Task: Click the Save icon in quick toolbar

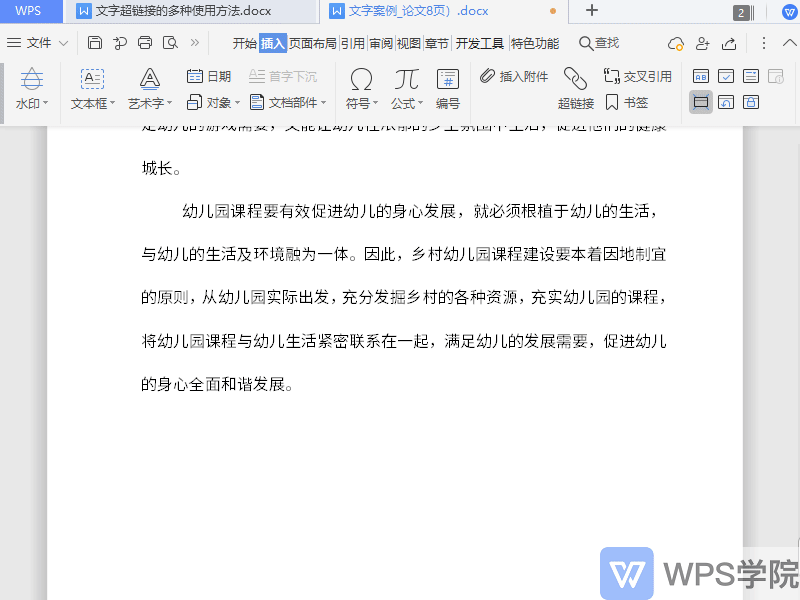Action: tap(95, 43)
